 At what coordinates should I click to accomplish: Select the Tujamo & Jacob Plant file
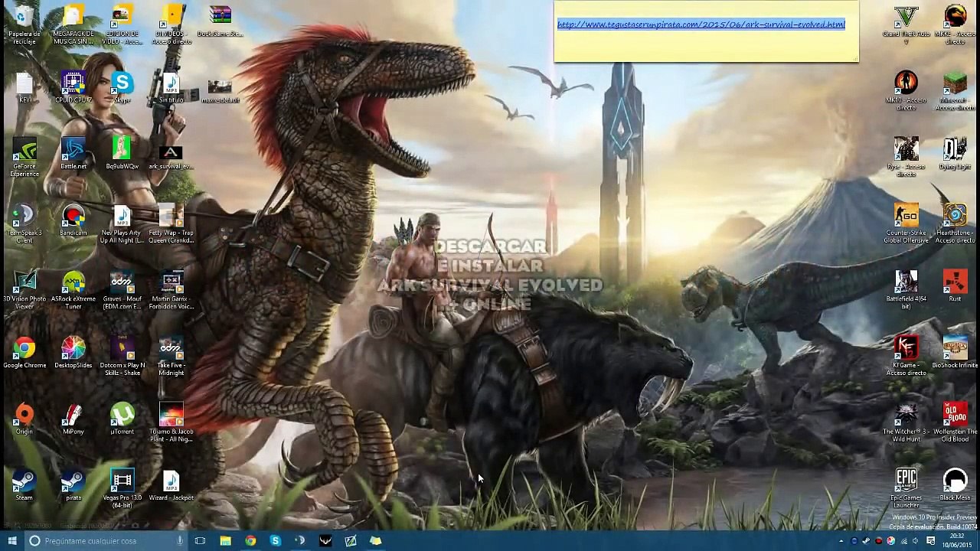(x=171, y=423)
